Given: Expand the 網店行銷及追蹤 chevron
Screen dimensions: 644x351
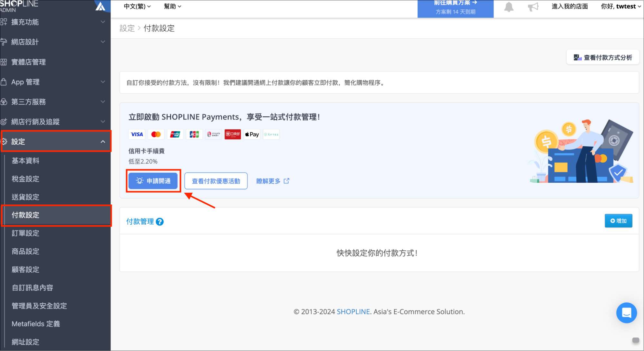Looking at the screenshot, I should [103, 122].
